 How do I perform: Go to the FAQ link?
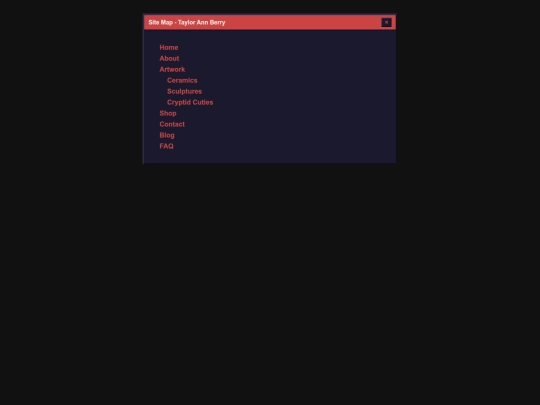(x=166, y=146)
